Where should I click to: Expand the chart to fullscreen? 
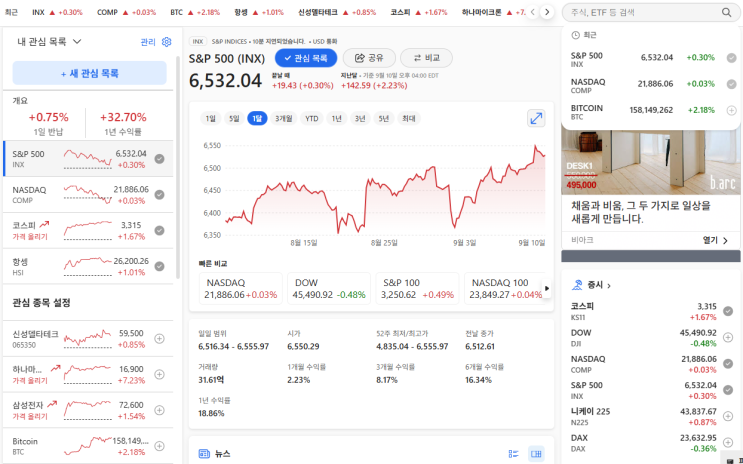(536, 118)
